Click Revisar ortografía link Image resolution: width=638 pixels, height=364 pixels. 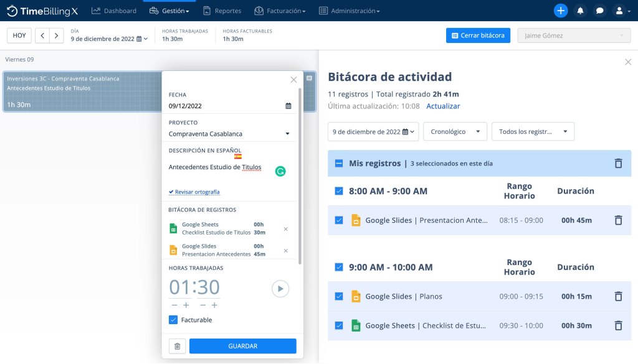click(194, 192)
